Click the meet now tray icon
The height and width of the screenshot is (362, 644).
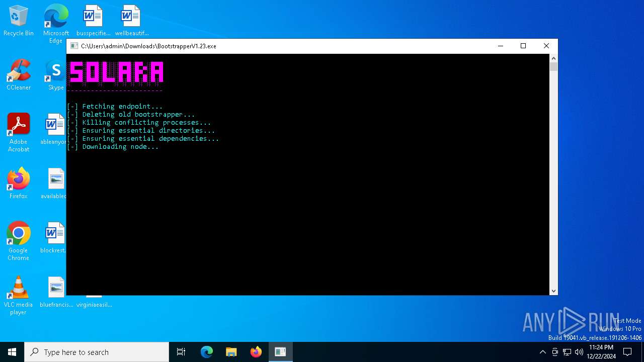point(555,352)
